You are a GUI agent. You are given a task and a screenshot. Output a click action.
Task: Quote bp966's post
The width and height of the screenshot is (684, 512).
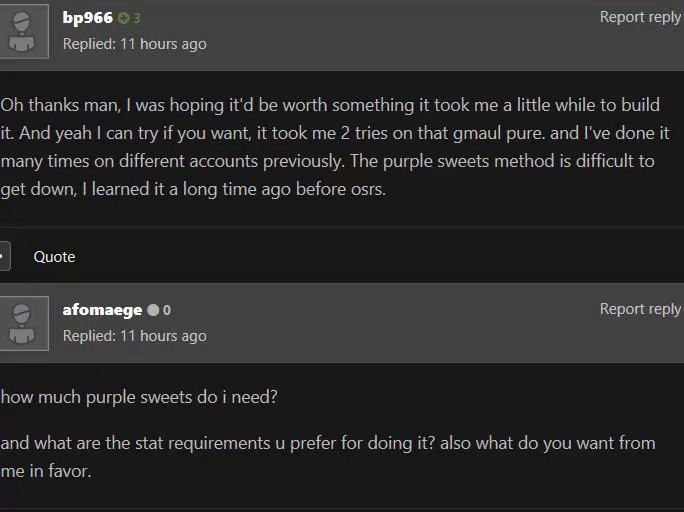(54, 257)
